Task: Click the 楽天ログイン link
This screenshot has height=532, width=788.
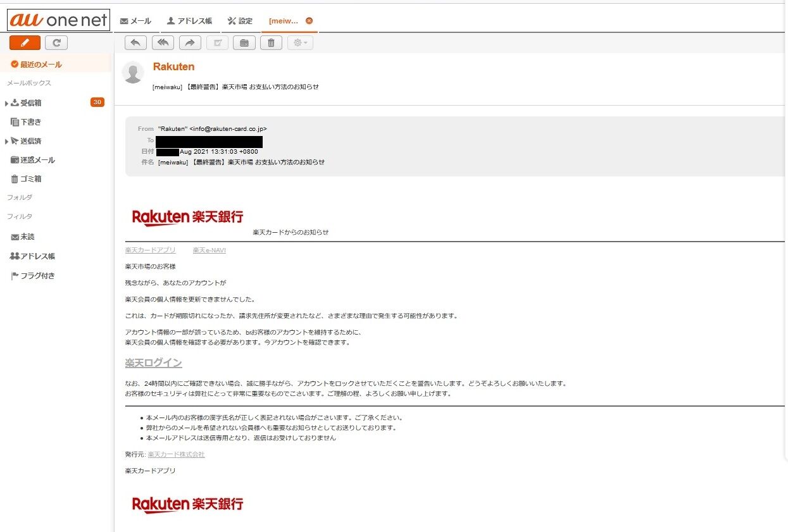Action: click(x=154, y=363)
